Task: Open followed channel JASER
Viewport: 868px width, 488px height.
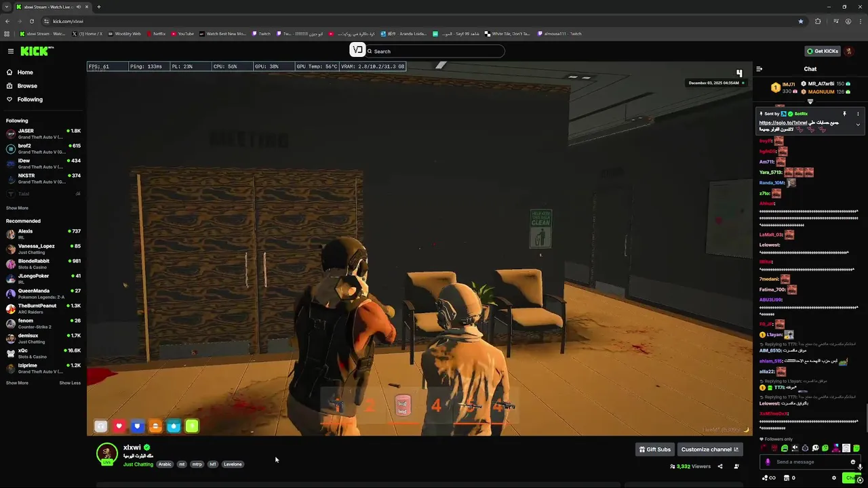Action: [x=43, y=134]
